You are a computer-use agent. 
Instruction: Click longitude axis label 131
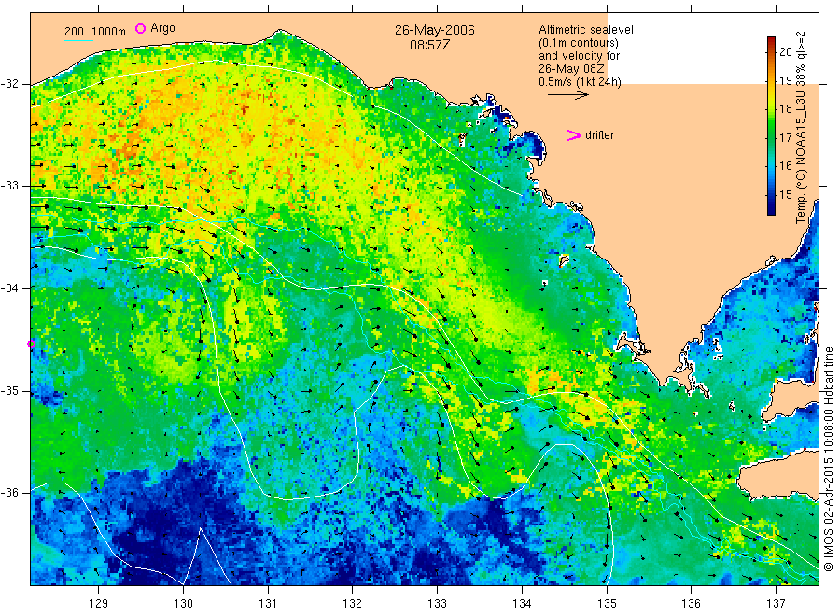268,604
